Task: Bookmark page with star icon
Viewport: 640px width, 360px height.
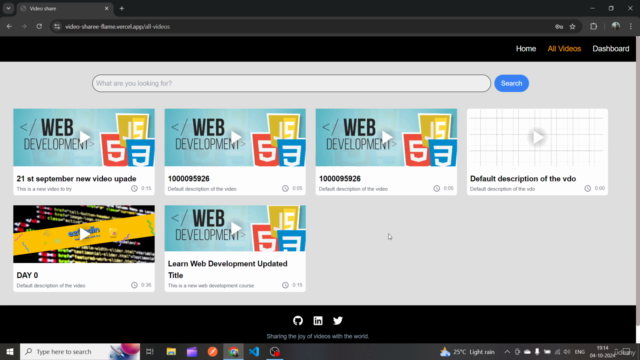Action: pyautogui.click(x=572, y=27)
